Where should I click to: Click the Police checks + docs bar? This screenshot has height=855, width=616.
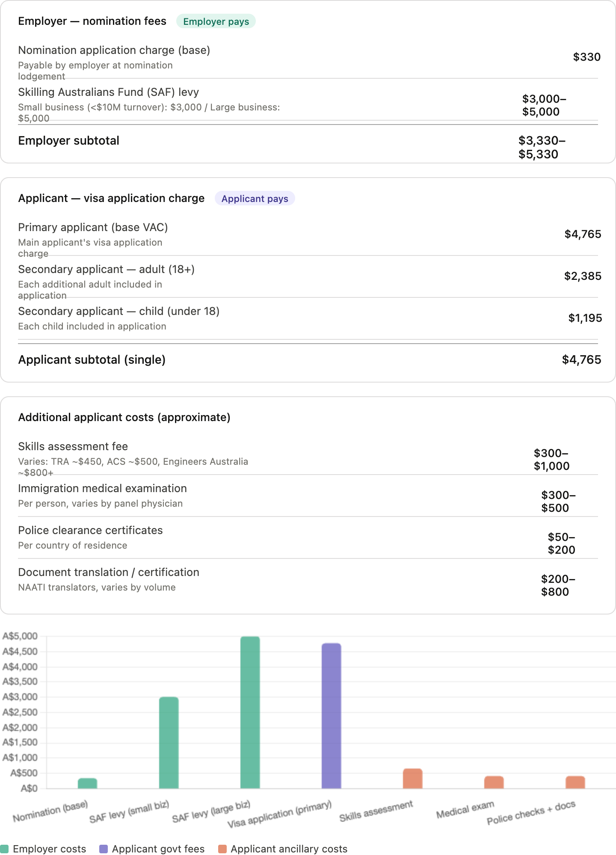coord(575,782)
